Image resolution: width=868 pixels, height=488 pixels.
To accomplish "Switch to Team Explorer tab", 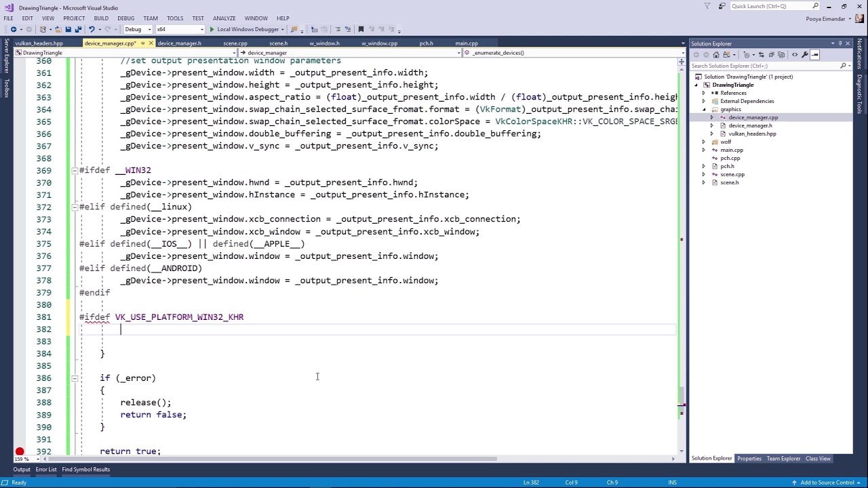I will point(783,459).
